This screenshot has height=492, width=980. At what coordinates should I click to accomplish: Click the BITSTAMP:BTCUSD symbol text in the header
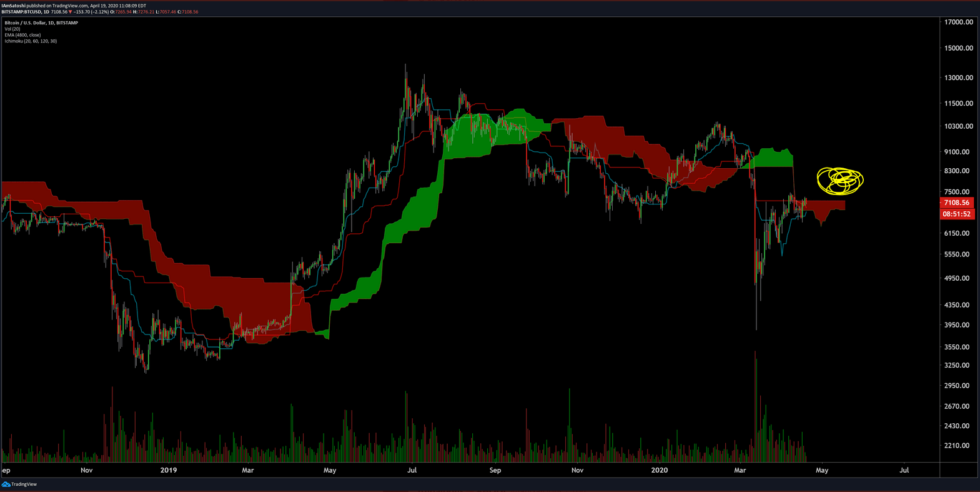pos(21,12)
